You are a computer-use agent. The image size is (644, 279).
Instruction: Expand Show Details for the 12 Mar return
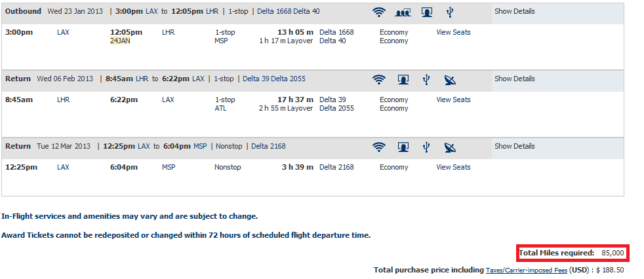(515, 146)
